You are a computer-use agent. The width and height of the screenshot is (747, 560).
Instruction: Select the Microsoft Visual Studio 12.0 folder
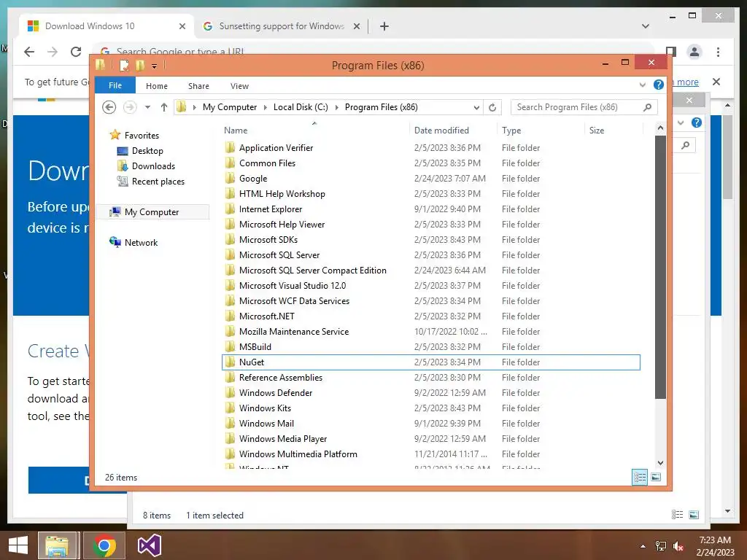[x=293, y=285]
